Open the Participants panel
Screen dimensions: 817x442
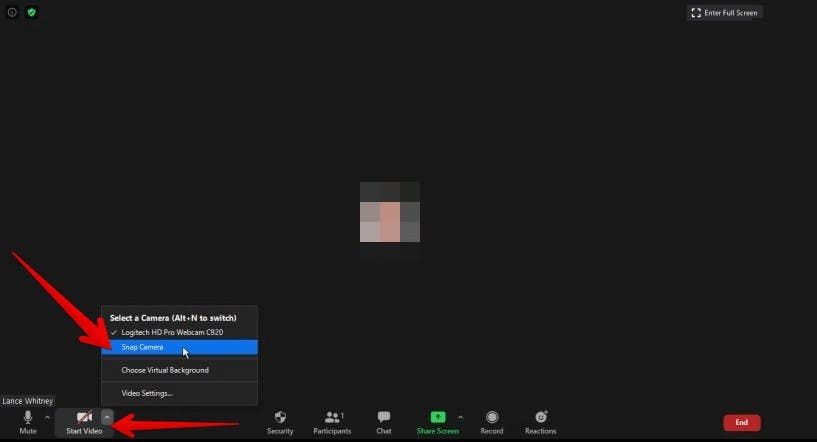(332, 420)
